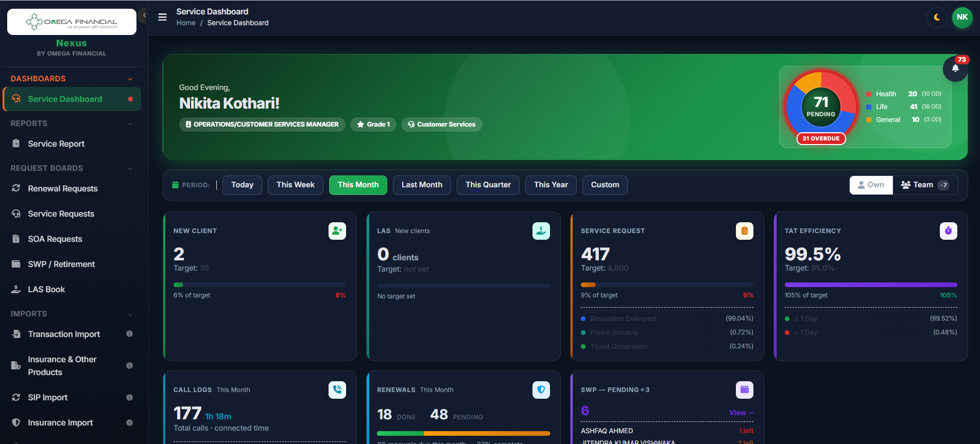Switch view to Own

[871, 185]
